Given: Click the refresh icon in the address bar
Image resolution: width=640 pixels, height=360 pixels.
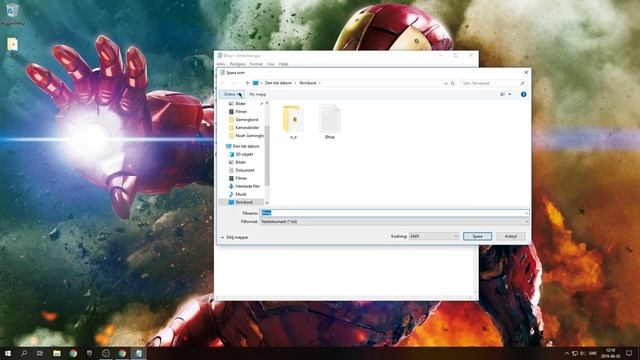Looking at the screenshot, I should point(453,83).
